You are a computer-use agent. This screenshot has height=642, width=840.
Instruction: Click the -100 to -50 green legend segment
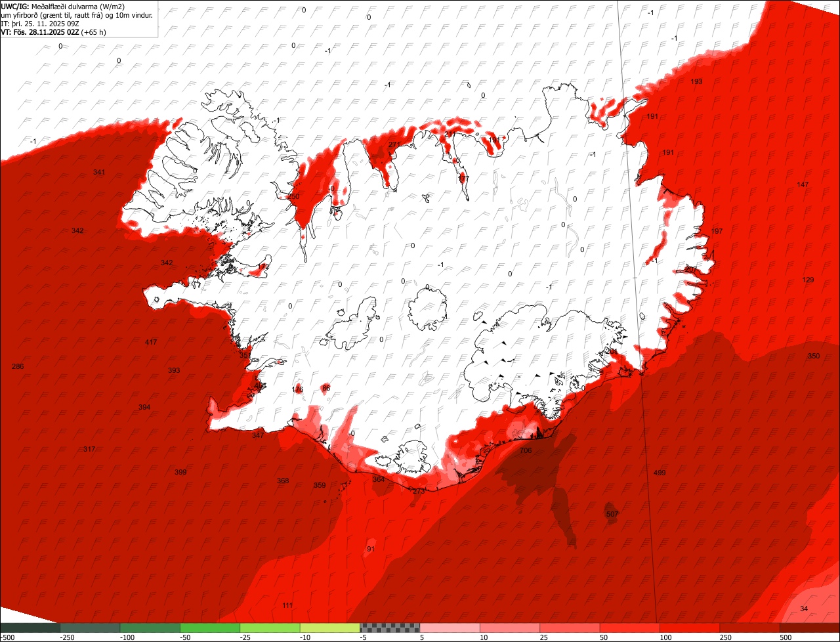[x=150, y=628]
